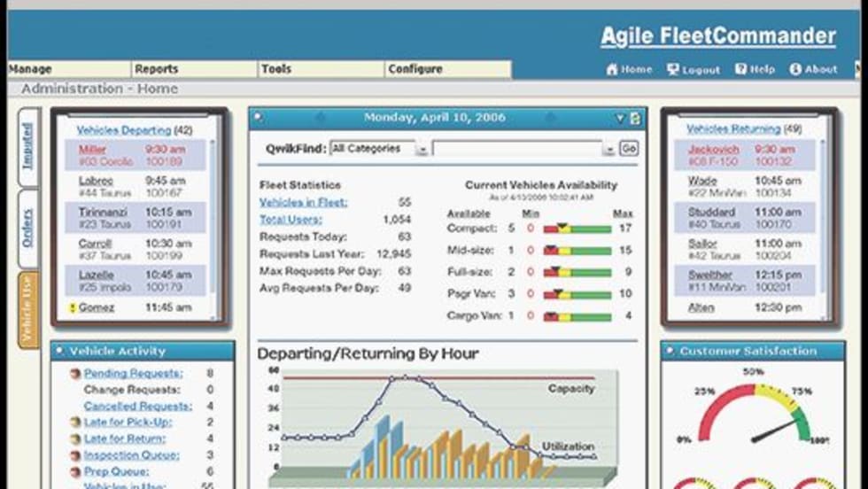Open the Reports menu
The height and width of the screenshot is (489, 868).
(157, 69)
